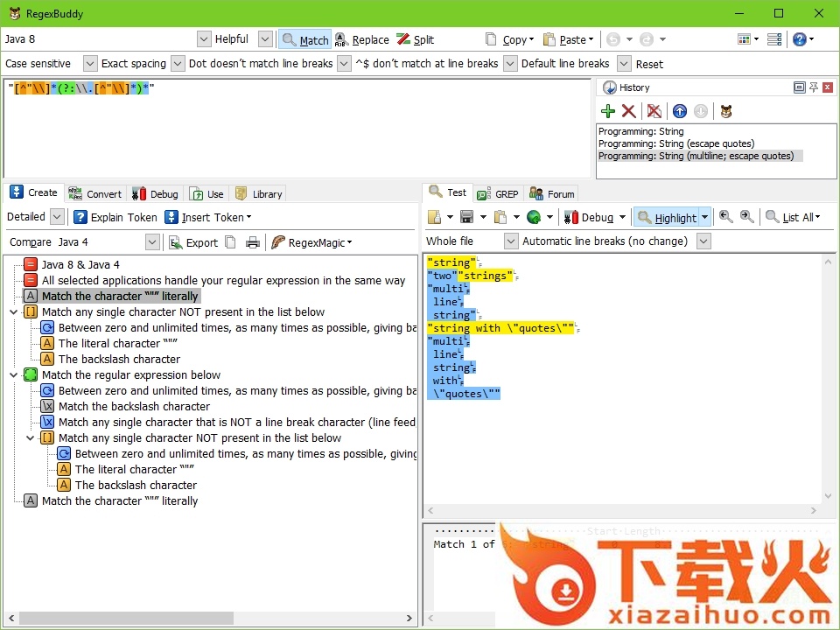840x630 pixels.
Task: Toggle Highlight matches button
Action: tap(668, 218)
